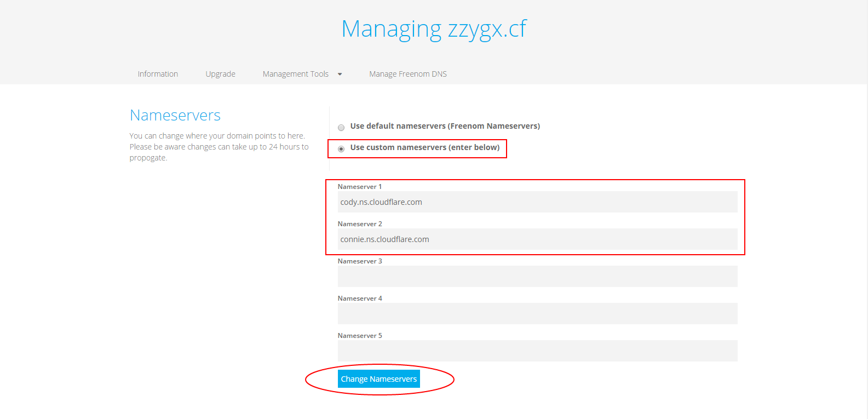Click the Managing zzygx.cf heading
The image size is (868, 419).
point(434,29)
